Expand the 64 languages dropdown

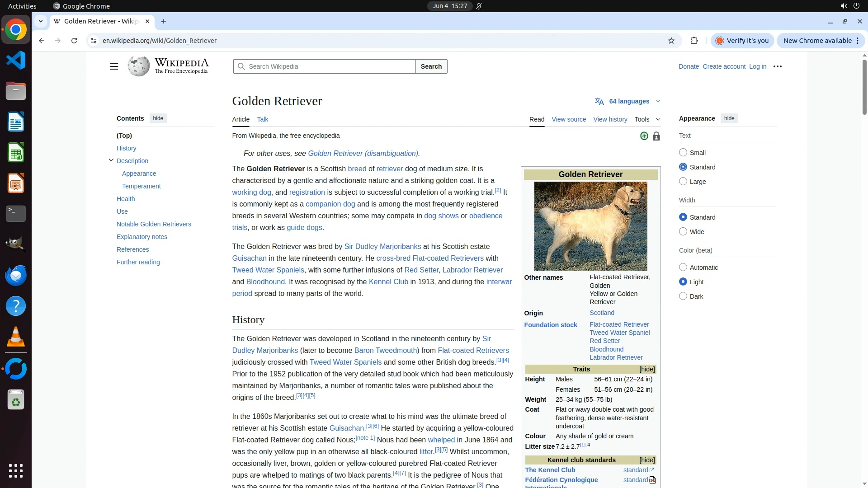(628, 101)
